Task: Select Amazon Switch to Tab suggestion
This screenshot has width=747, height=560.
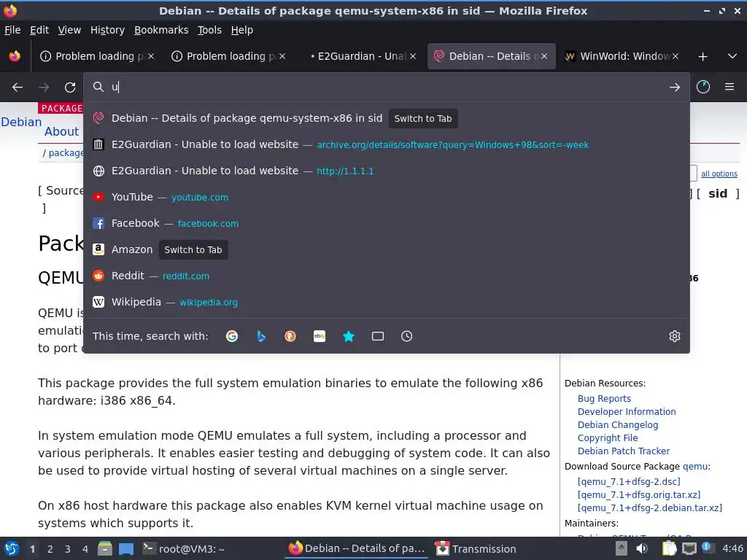Action: click(x=387, y=249)
